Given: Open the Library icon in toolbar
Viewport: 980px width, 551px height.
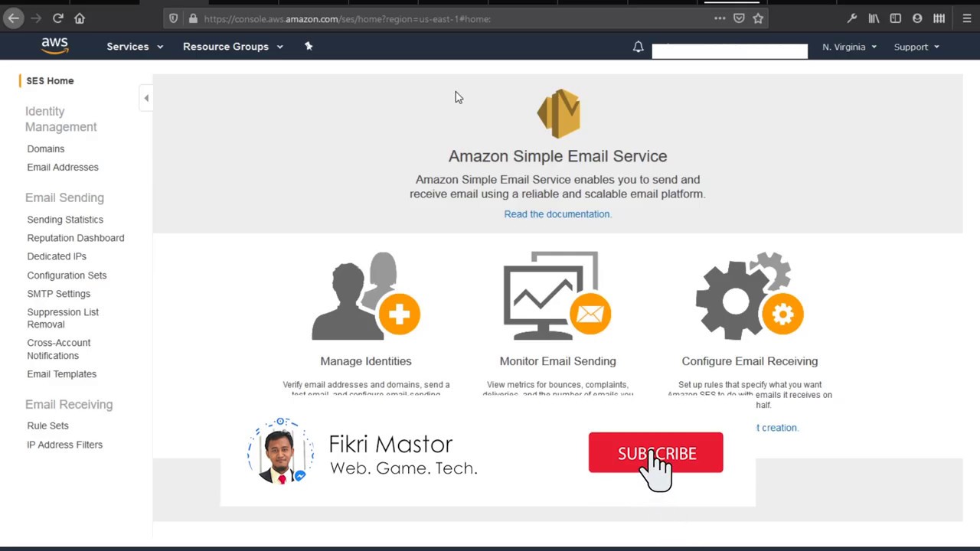Looking at the screenshot, I should coord(874,18).
